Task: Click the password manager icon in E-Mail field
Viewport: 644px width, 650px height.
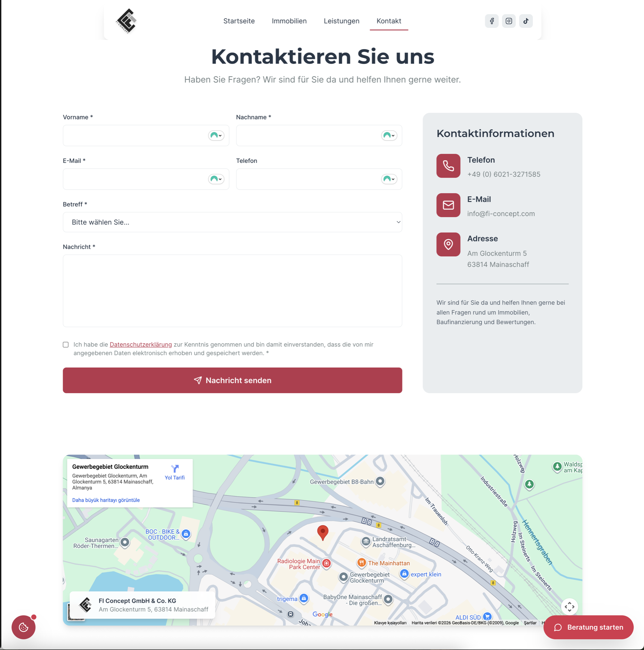Action: point(216,179)
